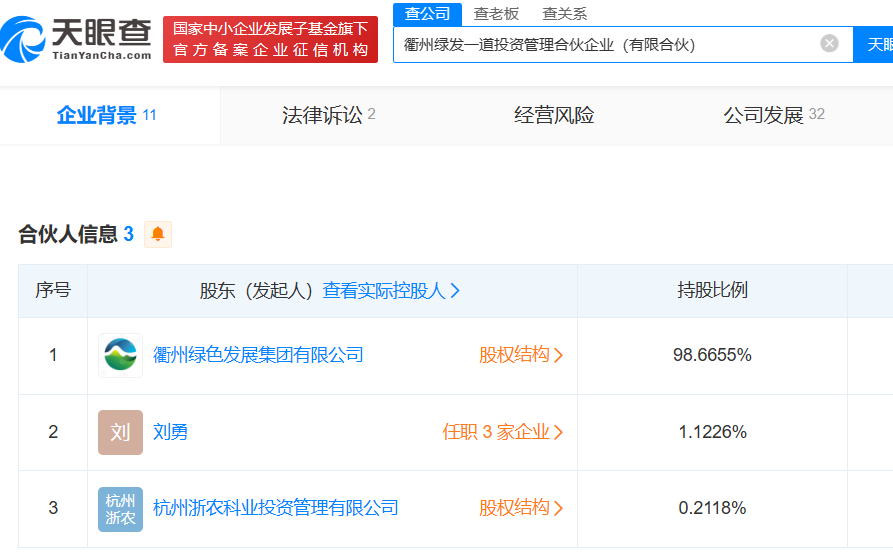Click inside the company search input field

click(607, 44)
